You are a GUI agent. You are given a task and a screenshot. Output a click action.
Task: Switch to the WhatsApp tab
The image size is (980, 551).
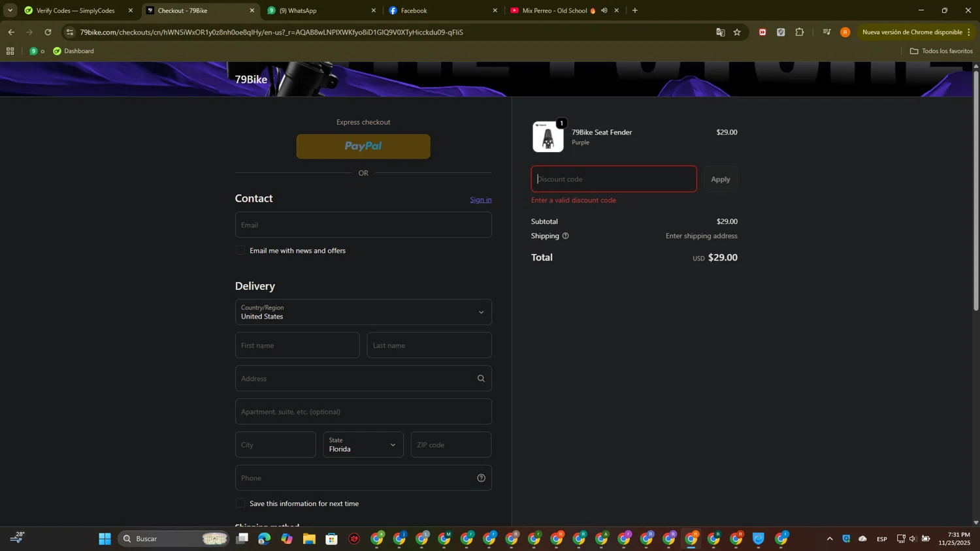(322, 10)
